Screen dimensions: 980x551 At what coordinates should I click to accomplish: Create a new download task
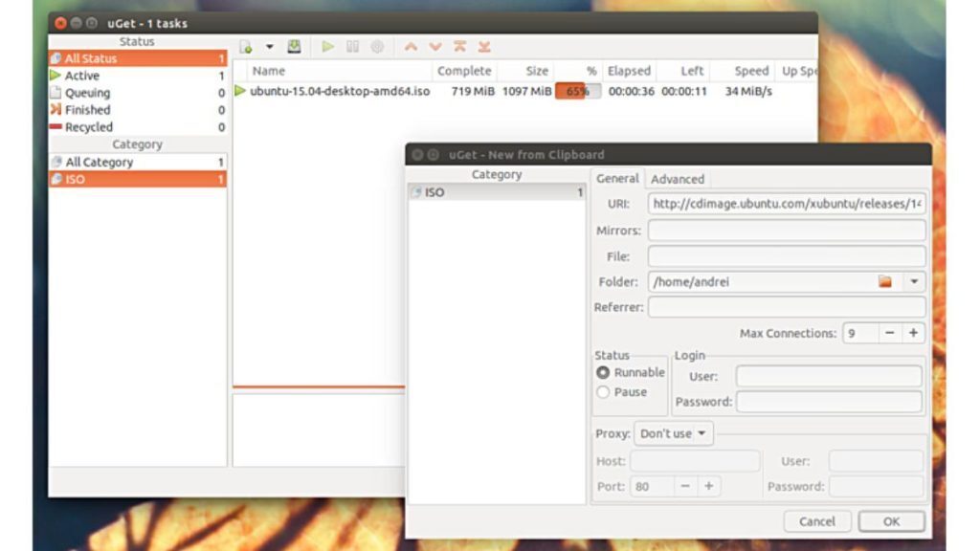pyautogui.click(x=245, y=46)
